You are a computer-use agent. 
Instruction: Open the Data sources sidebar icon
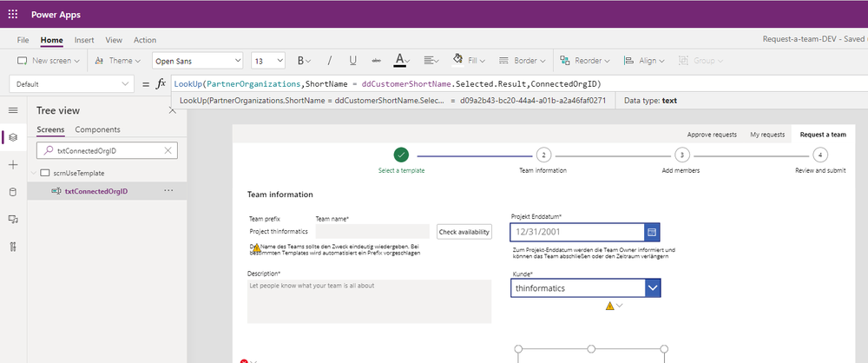tap(13, 192)
